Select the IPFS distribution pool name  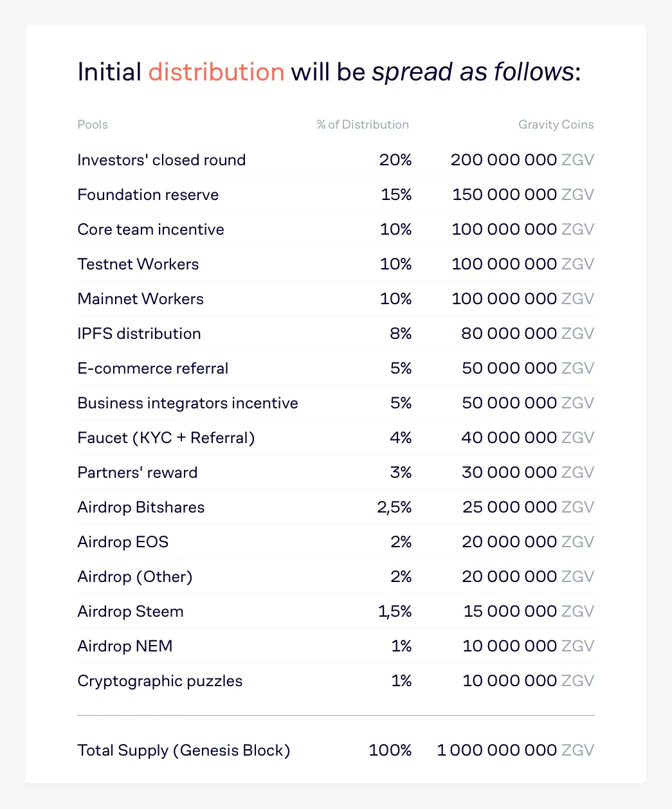tap(139, 334)
